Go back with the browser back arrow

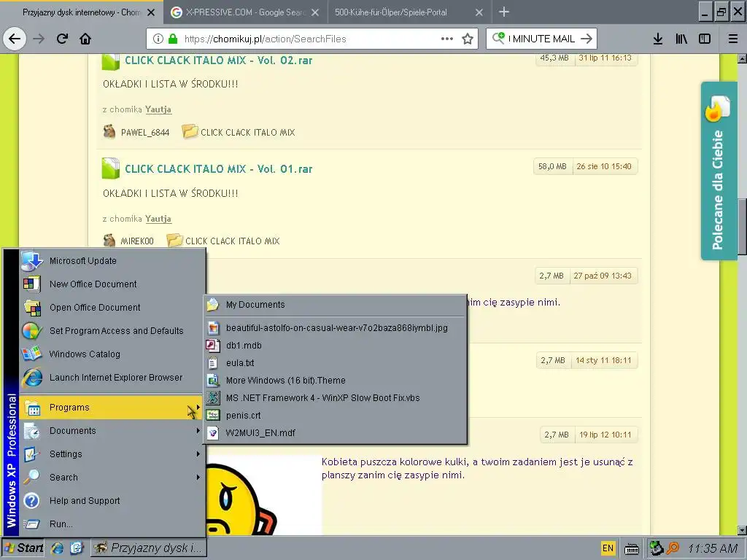click(15, 39)
